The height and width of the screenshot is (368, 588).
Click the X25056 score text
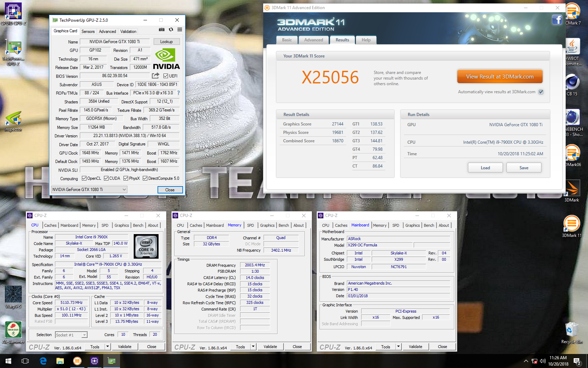coord(330,77)
